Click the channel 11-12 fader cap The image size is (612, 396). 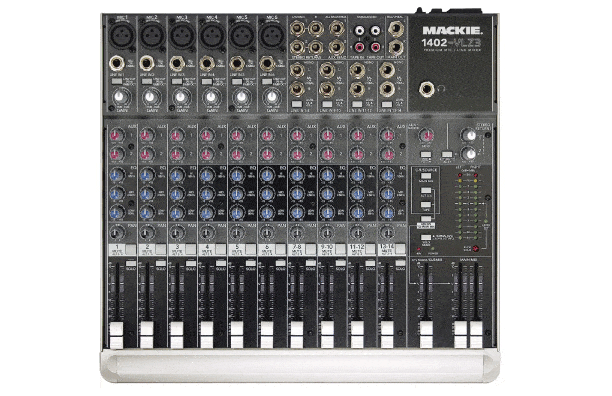tap(357, 335)
